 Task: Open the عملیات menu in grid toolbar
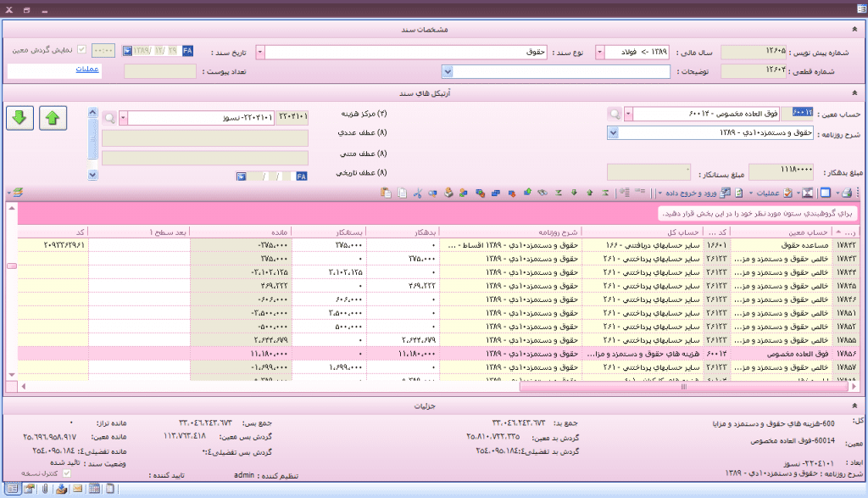click(771, 193)
